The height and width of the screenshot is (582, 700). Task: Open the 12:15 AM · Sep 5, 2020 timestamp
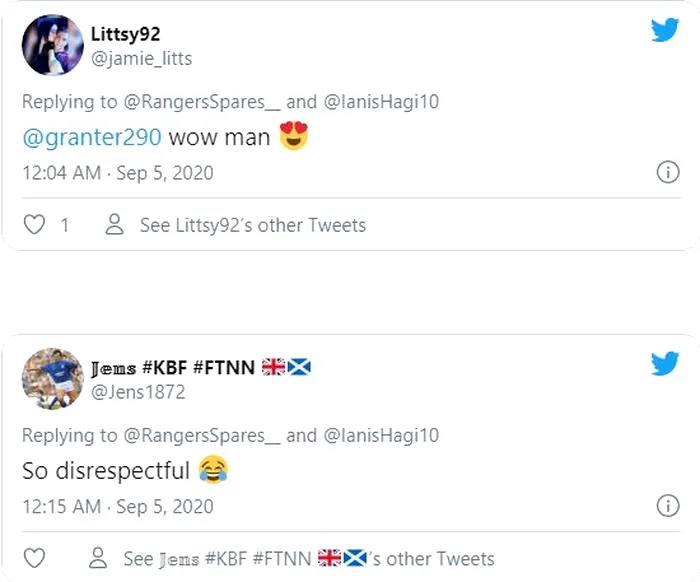[118, 506]
